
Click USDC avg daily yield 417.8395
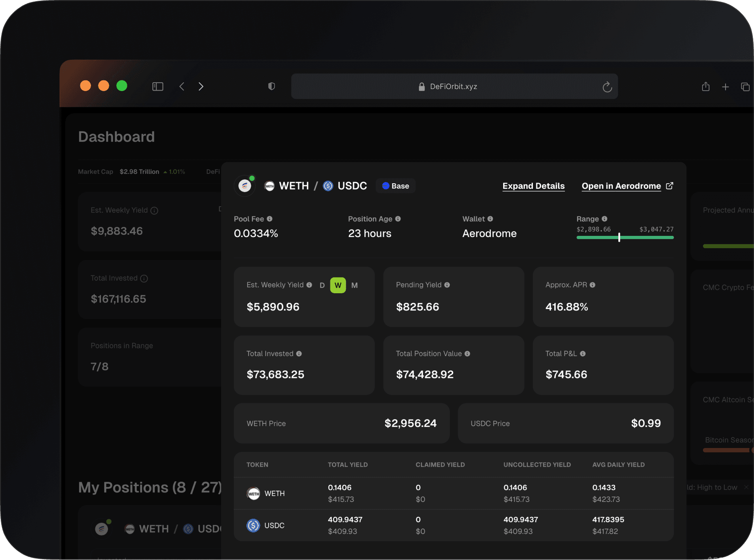[608, 520]
